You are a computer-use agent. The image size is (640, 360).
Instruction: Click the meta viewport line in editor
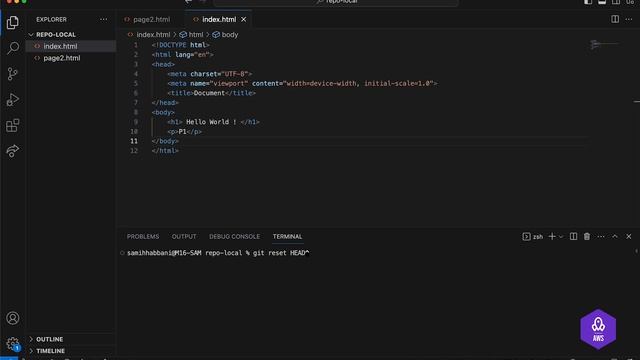302,83
